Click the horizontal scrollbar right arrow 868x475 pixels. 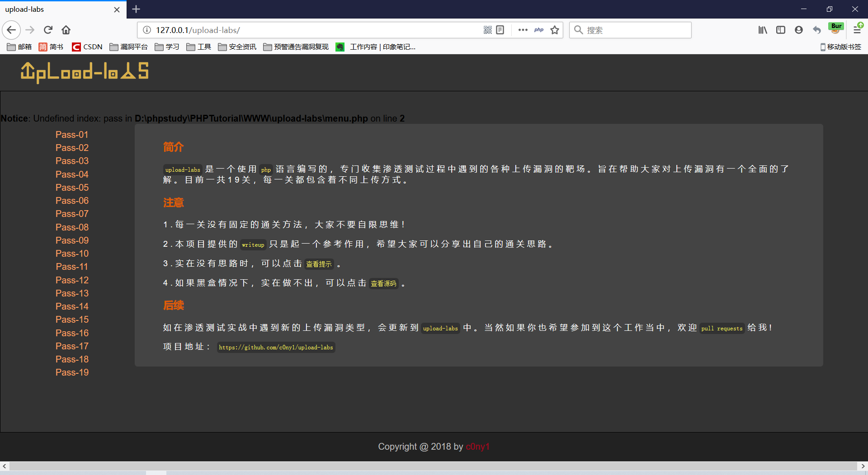tap(863, 466)
